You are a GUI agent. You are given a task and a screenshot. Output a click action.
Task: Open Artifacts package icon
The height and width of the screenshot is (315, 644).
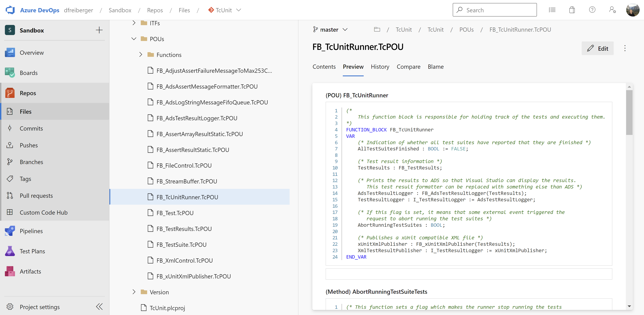coord(10,271)
